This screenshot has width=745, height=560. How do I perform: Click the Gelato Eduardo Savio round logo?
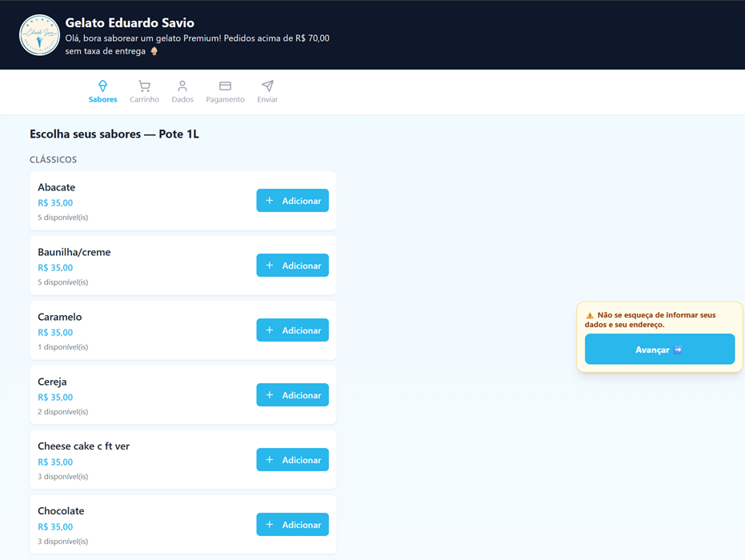pyautogui.click(x=39, y=35)
